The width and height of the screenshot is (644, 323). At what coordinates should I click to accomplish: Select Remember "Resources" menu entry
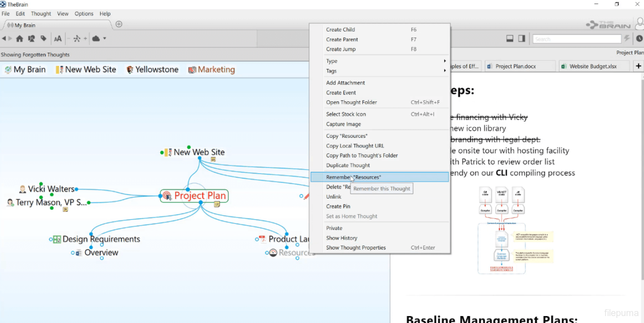353,177
